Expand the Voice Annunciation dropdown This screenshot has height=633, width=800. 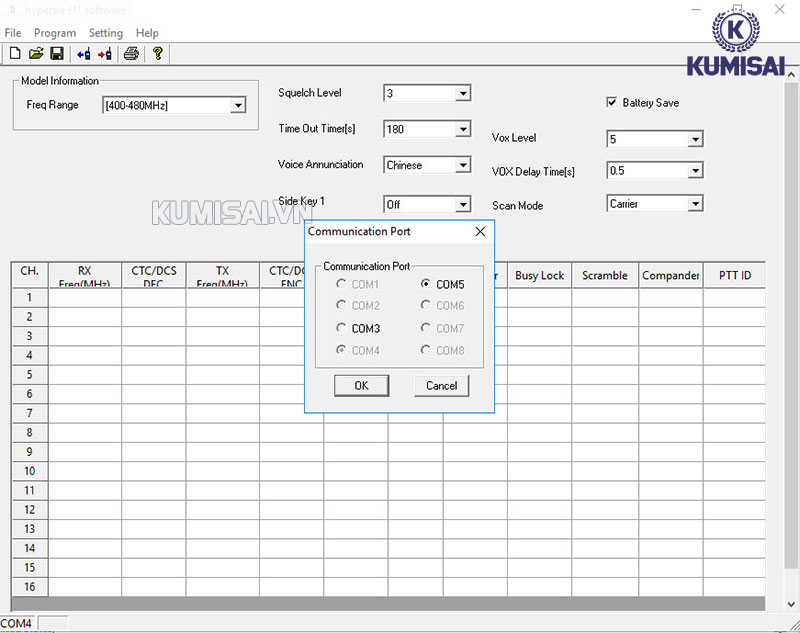click(462, 165)
